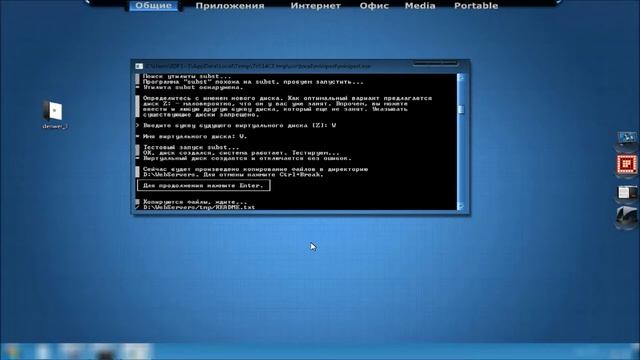Screen dimensions: 640x360
Task: Click the 'Поиск утилиты subst...' line
Action: click(187, 76)
